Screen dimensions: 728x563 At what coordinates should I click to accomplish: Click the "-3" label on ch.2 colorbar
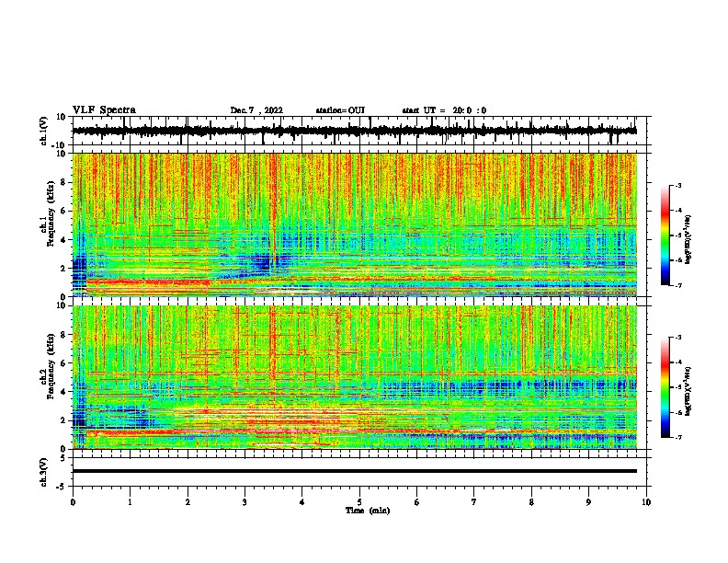click(678, 338)
